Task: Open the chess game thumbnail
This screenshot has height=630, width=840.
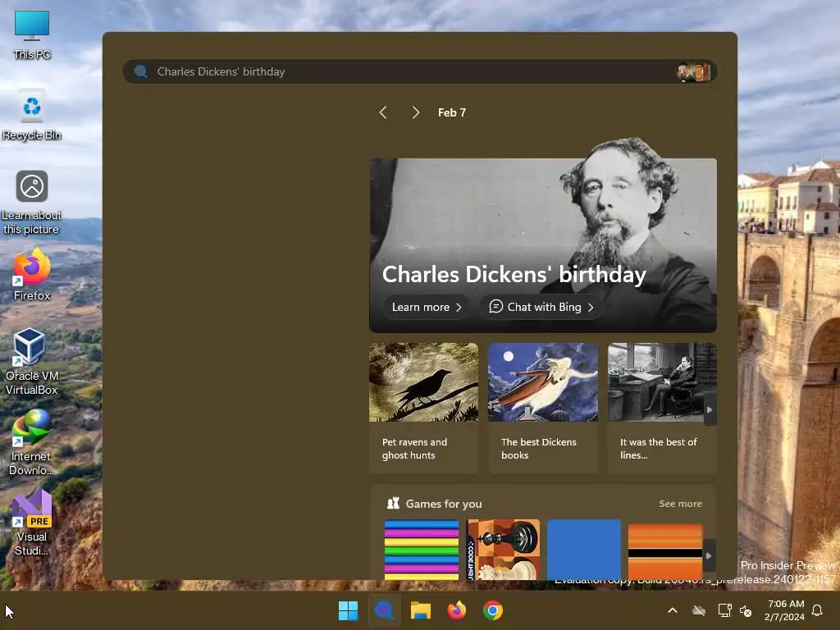Action: click(x=504, y=549)
